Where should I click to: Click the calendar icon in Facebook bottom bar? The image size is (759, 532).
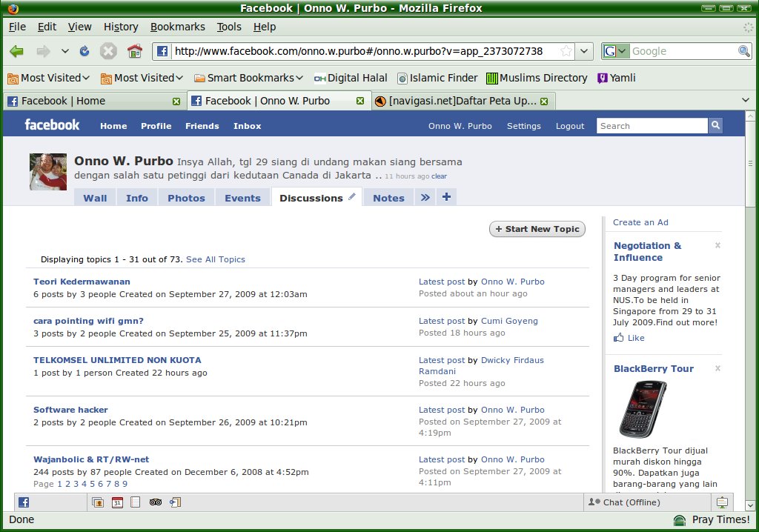tap(117, 502)
